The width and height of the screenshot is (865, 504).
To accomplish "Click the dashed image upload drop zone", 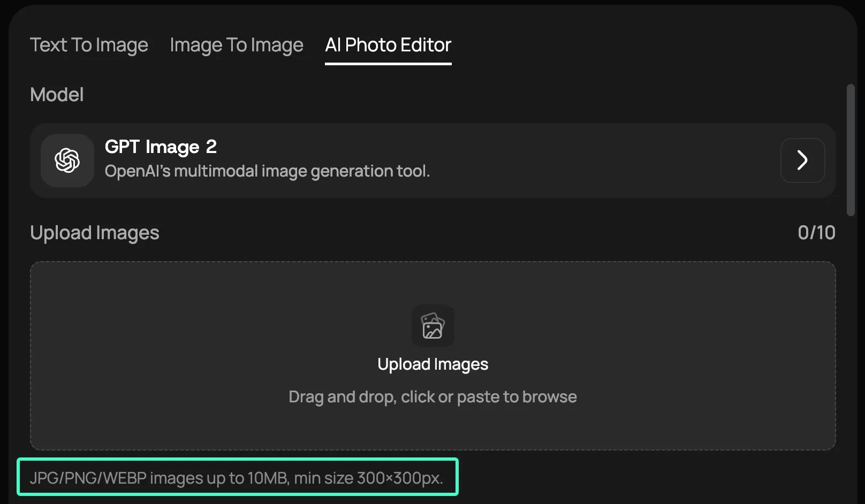I will pyautogui.click(x=432, y=356).
